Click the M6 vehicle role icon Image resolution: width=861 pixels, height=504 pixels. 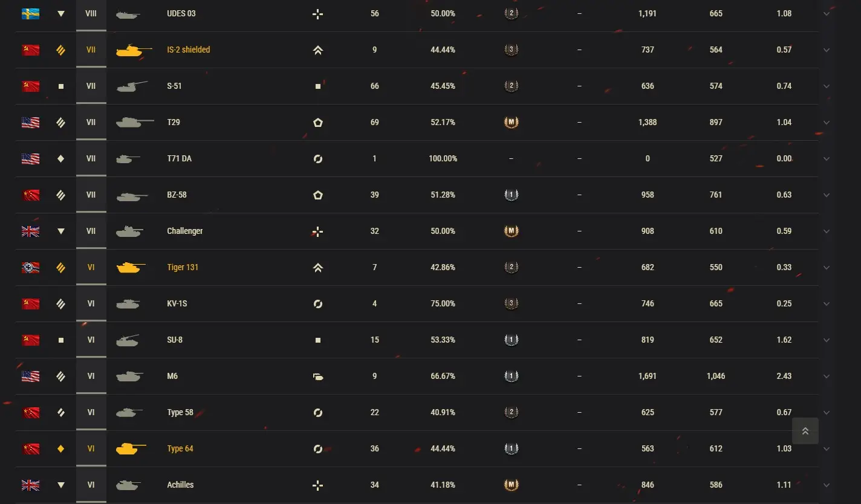[318, 376]
